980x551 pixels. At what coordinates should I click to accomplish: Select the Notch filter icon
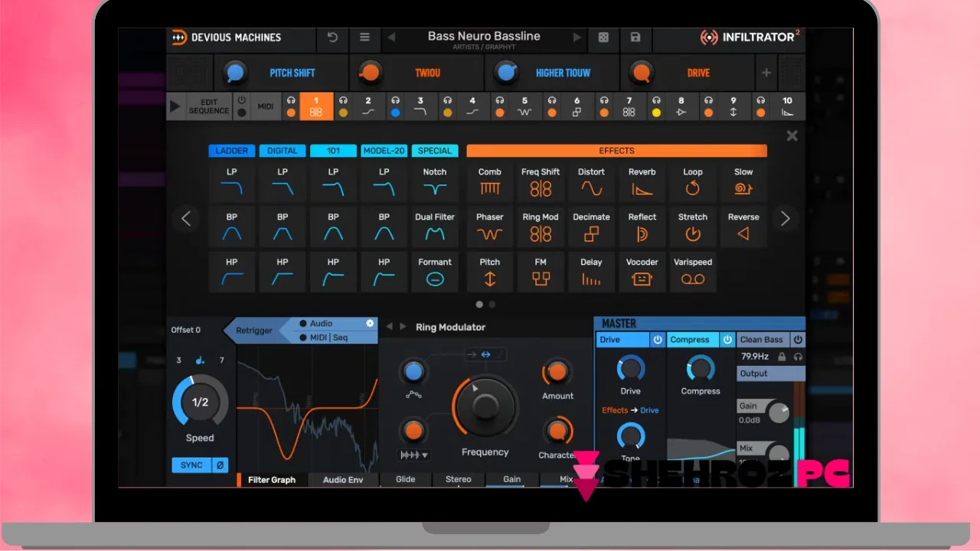[435, 189]
